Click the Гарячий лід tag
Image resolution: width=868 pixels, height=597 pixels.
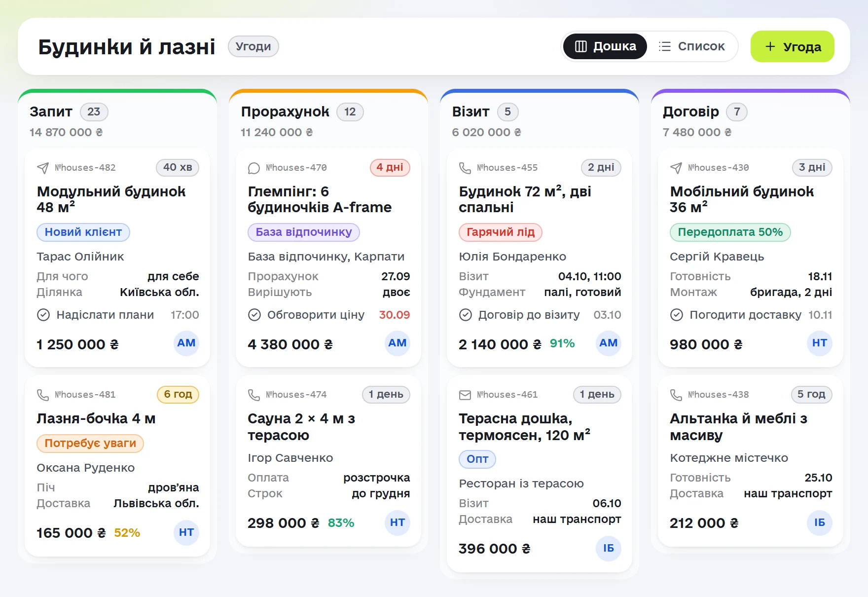(x=501, y=232)
